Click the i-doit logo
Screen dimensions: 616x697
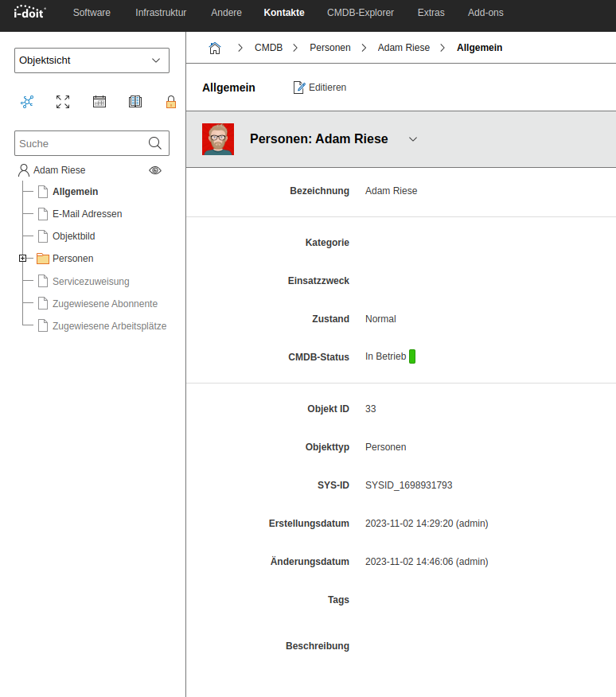click(30, 12)
